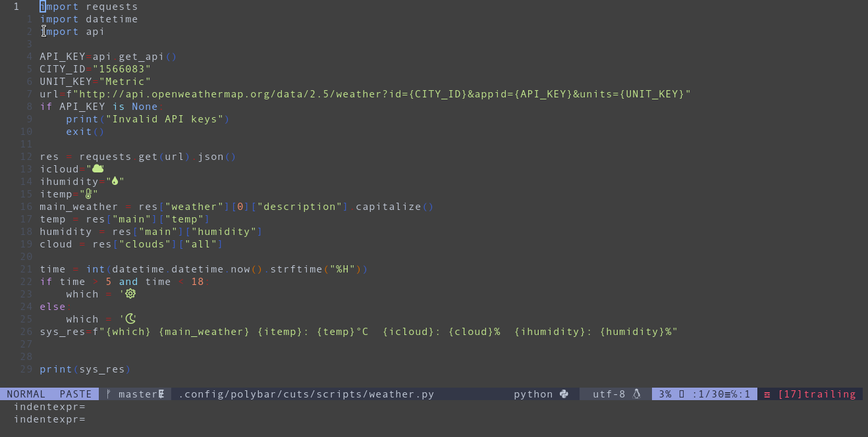The height and width of the screenshot is (437, 868).
Task: Click the "Metric" string value
Action: click(x=125, y=82)
